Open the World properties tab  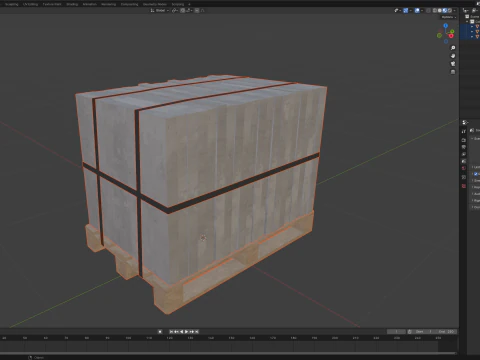coord(464,168)
